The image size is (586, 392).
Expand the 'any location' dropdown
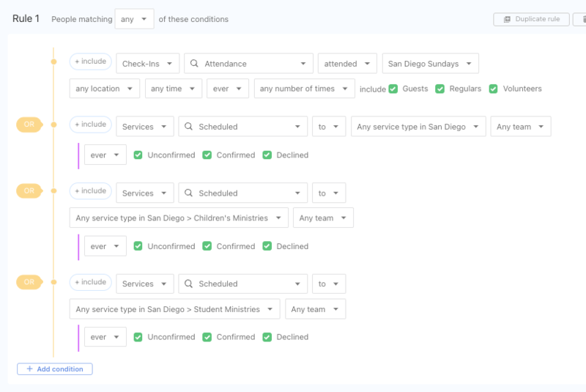pos(104,89)
